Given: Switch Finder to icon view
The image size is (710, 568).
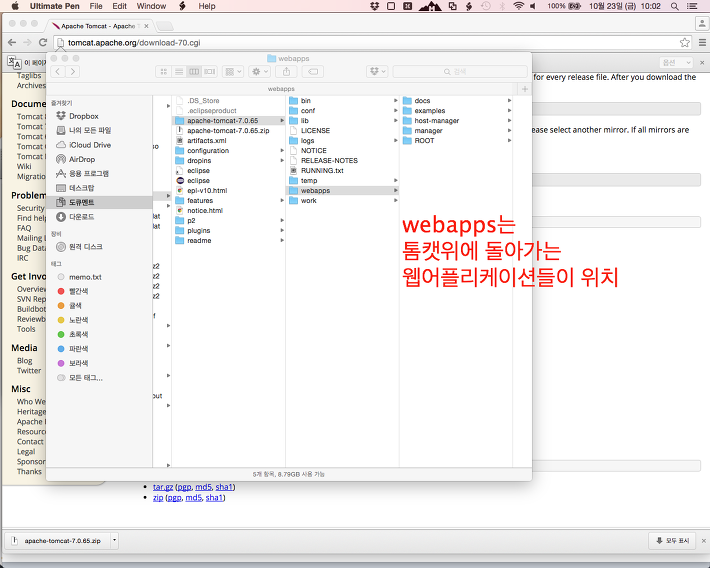Looking at the screenshot, I should [x=163, y=72].
